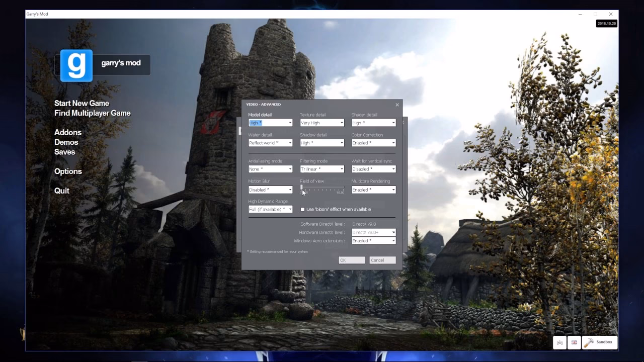This screenshot has height=362, width=644.
Task: Click the Field of view slider handle
Action: (301, 188)
